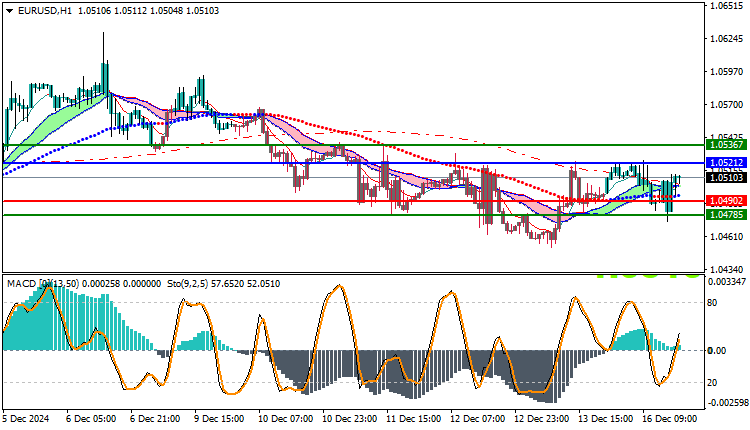Click the 0.003347 indicator scale value
Viewport: 750px width, 430px height.
727,282
